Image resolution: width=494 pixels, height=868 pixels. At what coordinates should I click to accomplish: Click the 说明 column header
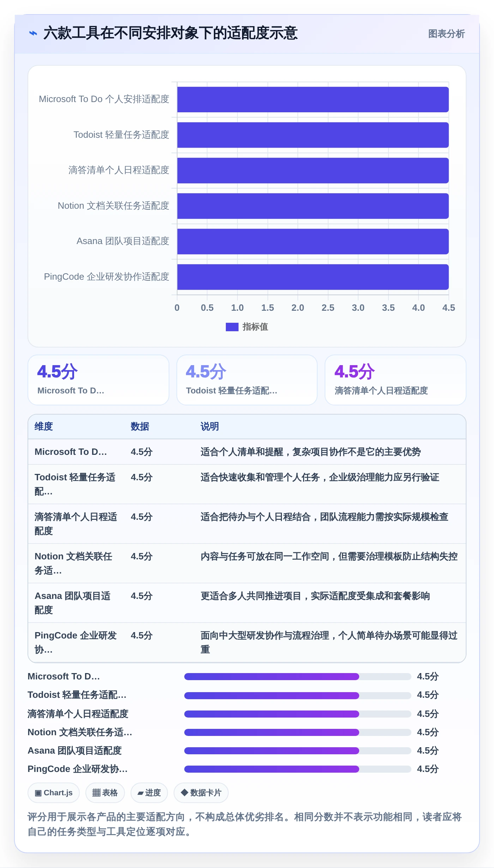210,427
